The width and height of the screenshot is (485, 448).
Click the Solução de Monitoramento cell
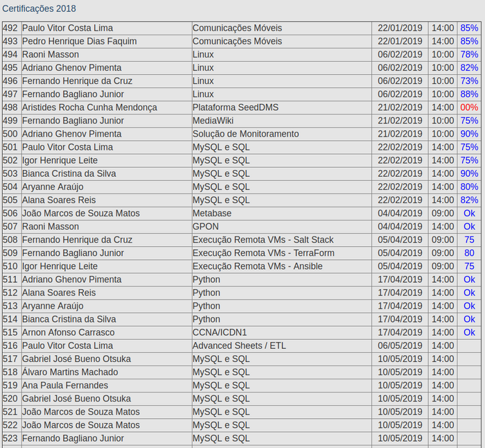coord(245,134)
